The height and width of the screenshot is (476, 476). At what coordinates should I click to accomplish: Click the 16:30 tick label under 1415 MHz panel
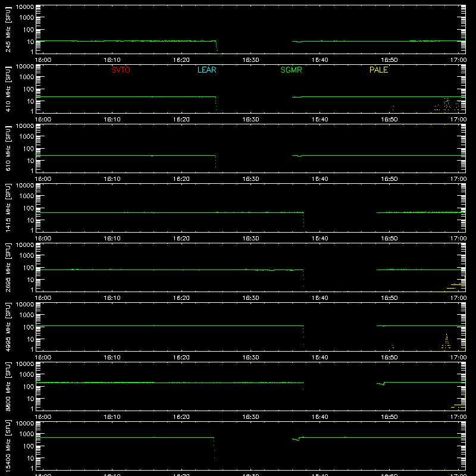[x=250, y=239]
